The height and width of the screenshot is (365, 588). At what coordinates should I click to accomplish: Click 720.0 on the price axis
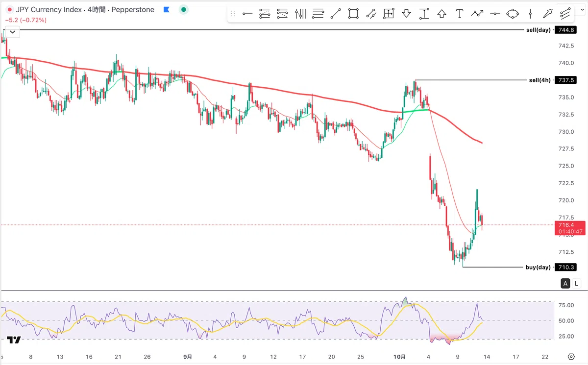(566, 200)
